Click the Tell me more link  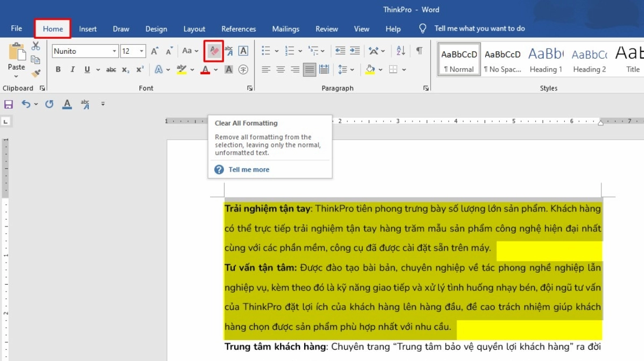pos(249,169)
